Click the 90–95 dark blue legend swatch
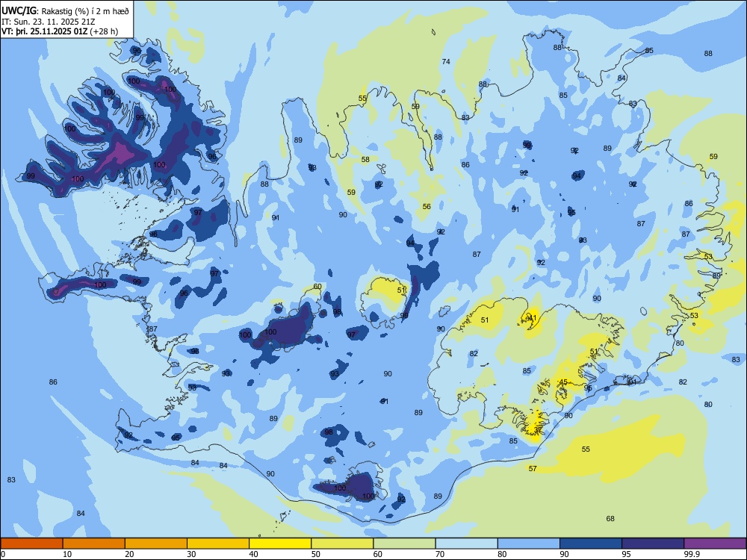747x560 pixels. click(x=591, y=544)
